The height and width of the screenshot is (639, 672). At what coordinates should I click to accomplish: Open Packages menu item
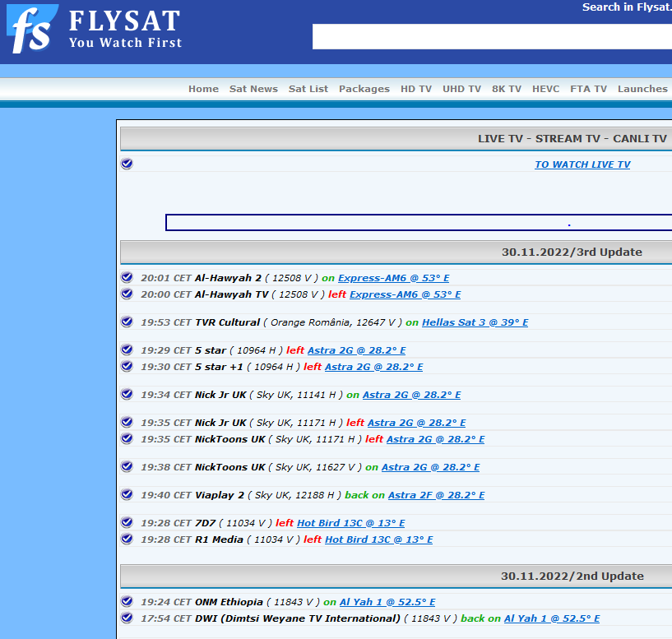click(x=364, y=89)
